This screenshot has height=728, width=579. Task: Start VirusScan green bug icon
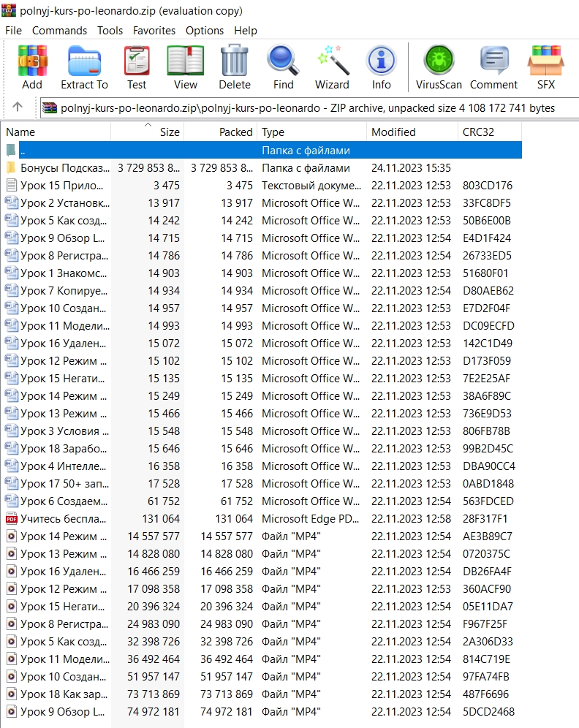click(439, 61)
